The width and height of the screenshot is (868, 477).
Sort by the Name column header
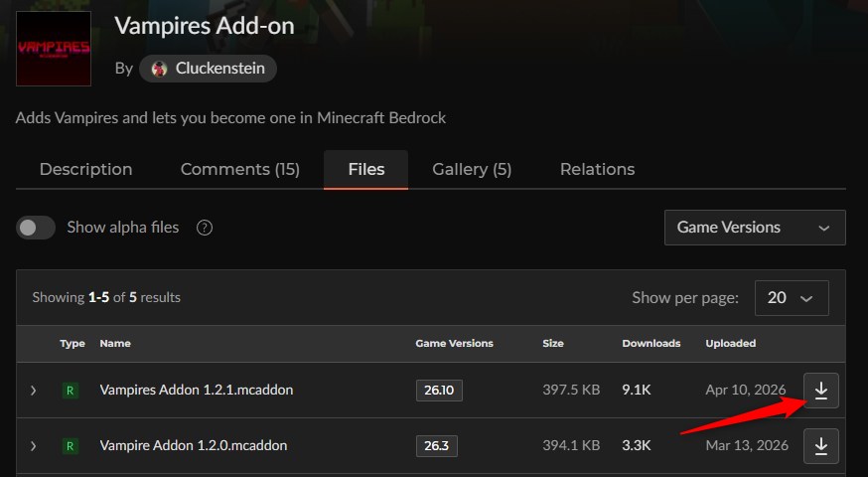(115, 344)
